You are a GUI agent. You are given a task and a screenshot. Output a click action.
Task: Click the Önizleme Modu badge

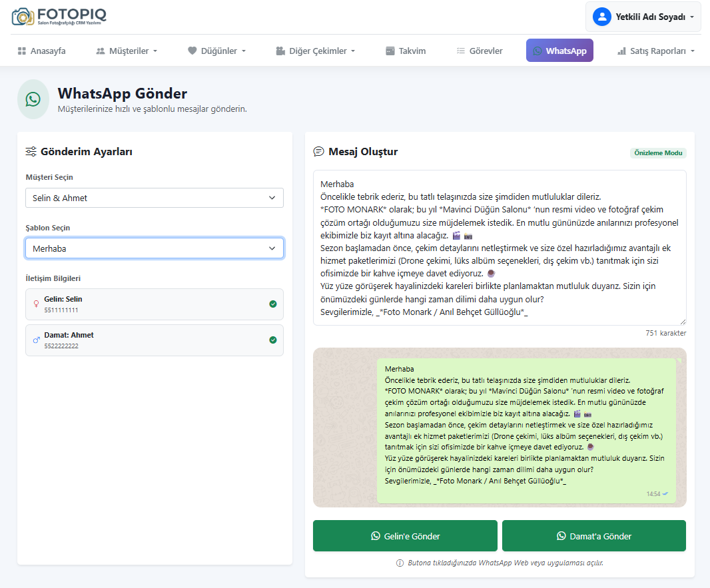[658, 153]
